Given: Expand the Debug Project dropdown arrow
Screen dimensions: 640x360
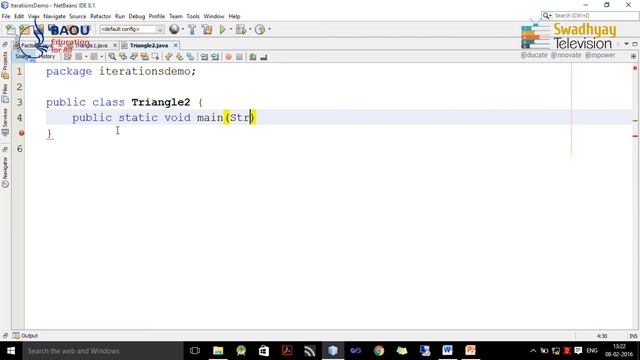Looking at the screenshot, I should (x=250, y=29).
